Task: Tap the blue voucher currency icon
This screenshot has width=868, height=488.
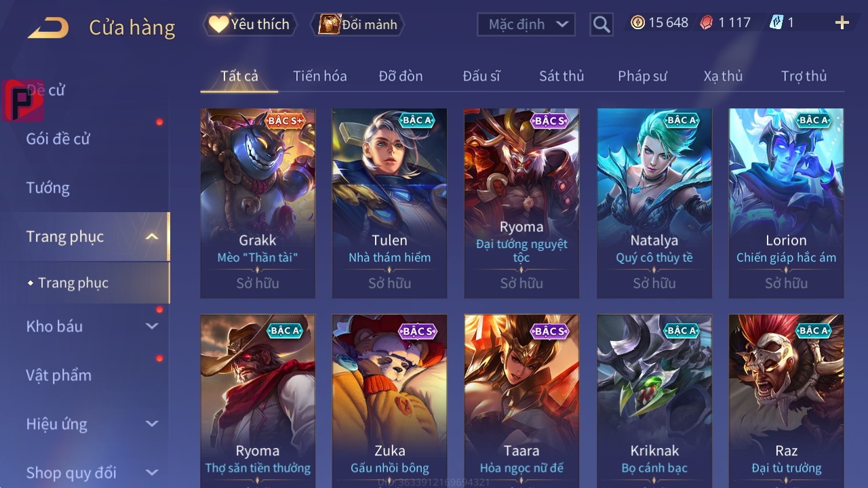Action: pyautogui.click(x=776, y=22)
